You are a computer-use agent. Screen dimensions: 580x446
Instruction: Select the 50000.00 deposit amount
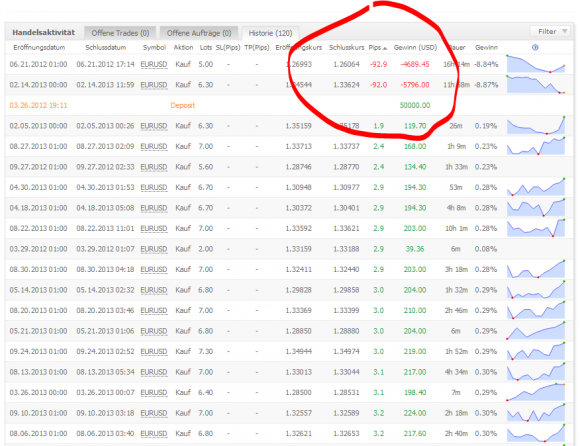click(x=415, y=105)
